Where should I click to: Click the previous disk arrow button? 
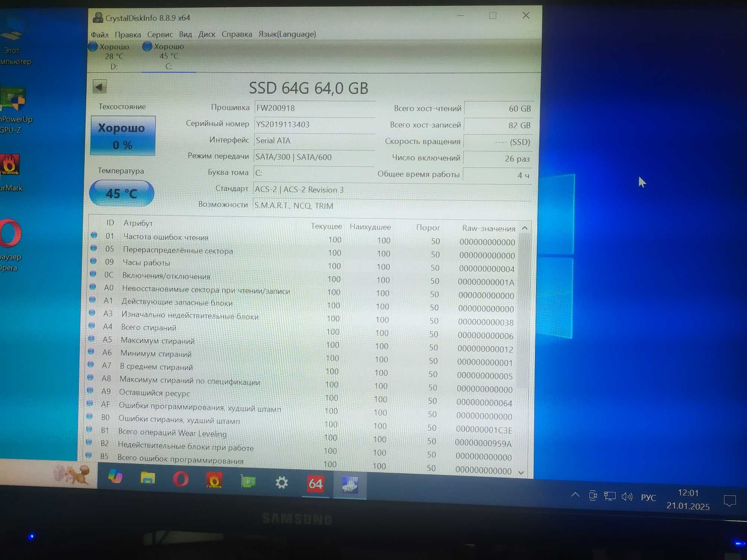(x=99, y=87)
